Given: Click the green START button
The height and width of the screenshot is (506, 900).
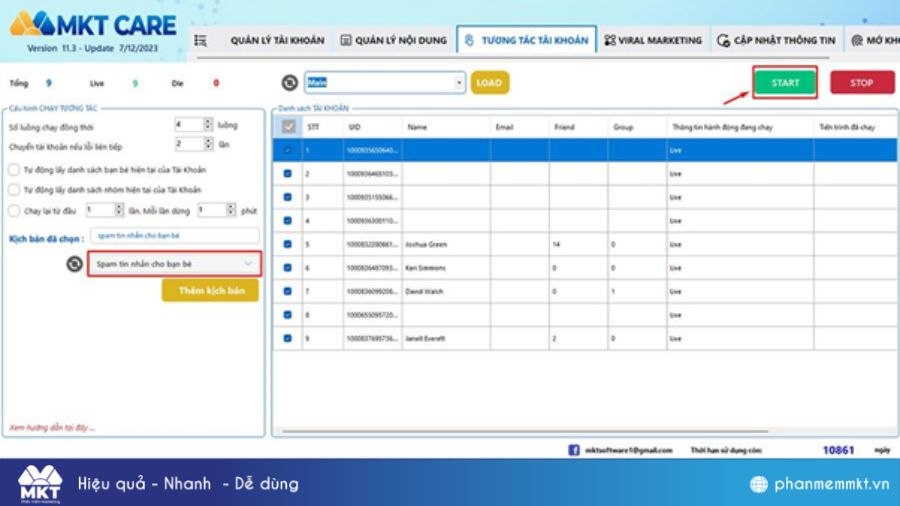Looking at the screenshot, I should (x=785, y=83).
